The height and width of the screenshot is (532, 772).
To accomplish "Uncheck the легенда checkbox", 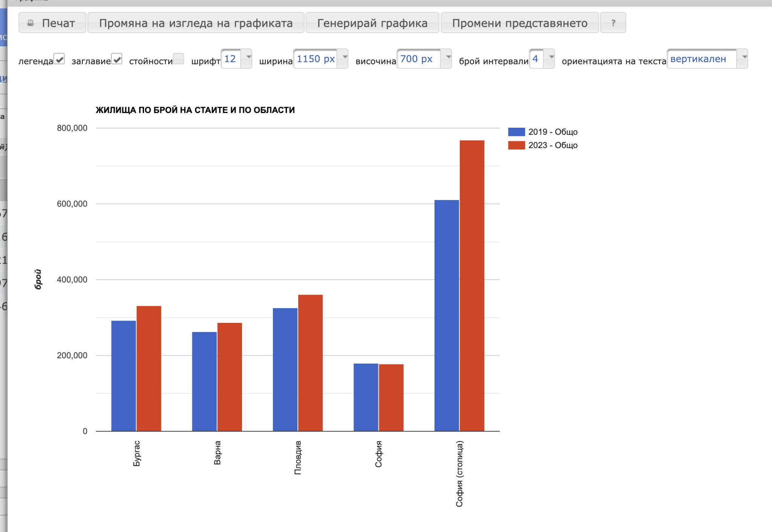I will [x=59, y=59].
